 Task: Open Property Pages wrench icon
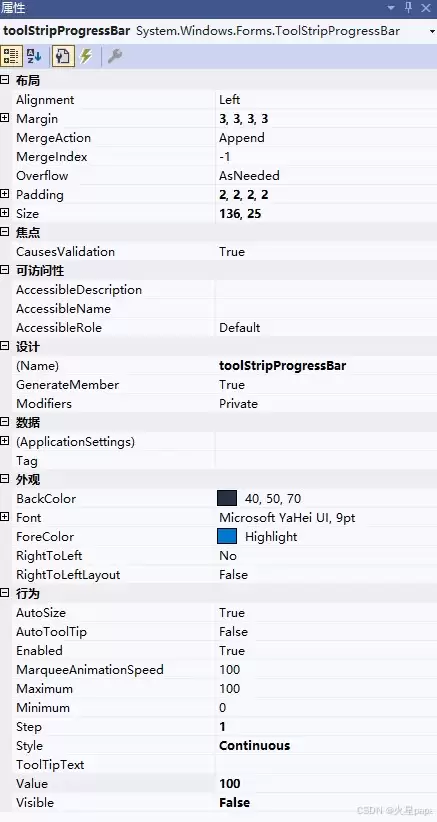coord(115,56)
